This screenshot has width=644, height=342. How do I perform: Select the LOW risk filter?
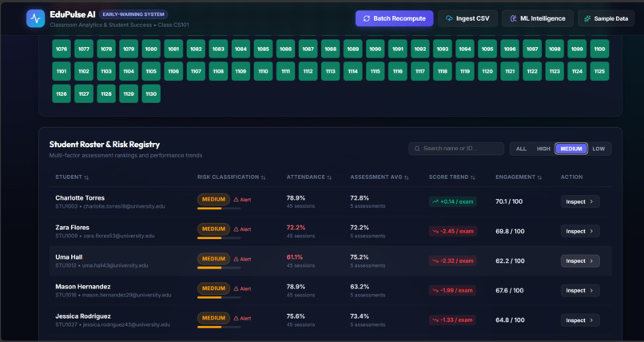click(598, 149)
